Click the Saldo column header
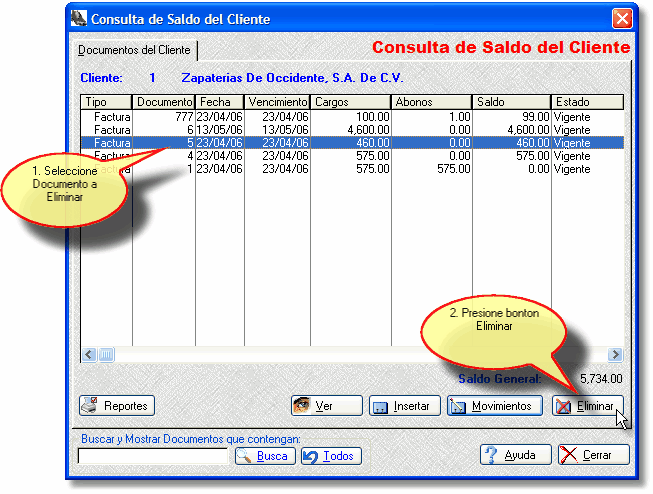Viewport: 653px width, 494px height. [510, 102]
